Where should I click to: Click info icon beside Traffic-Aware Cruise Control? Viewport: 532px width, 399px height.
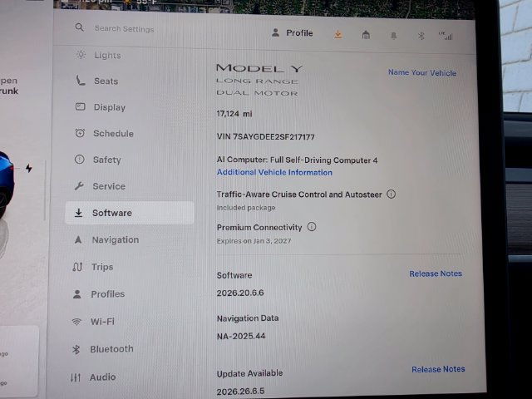[x=392, y=194]
